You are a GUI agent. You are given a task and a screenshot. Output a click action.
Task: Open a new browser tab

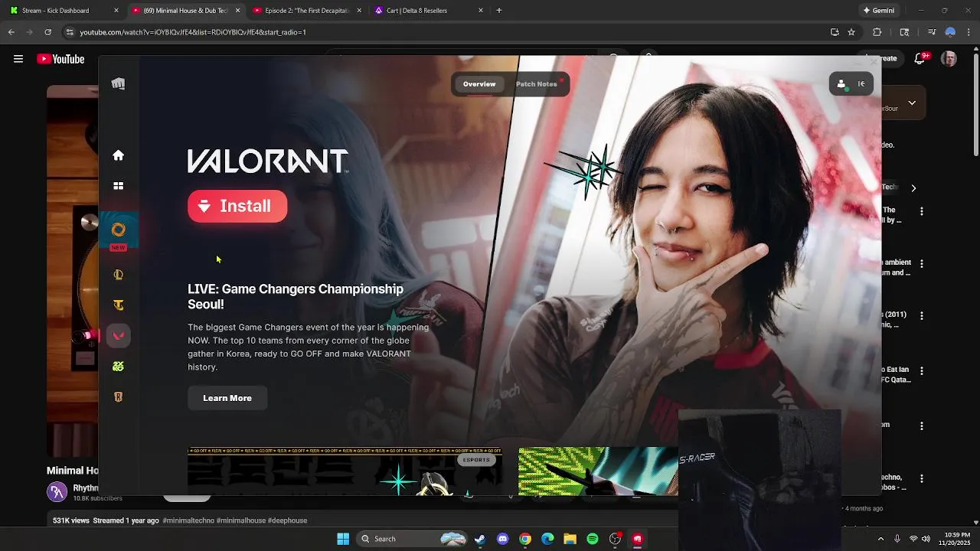[x=499, y=11]
